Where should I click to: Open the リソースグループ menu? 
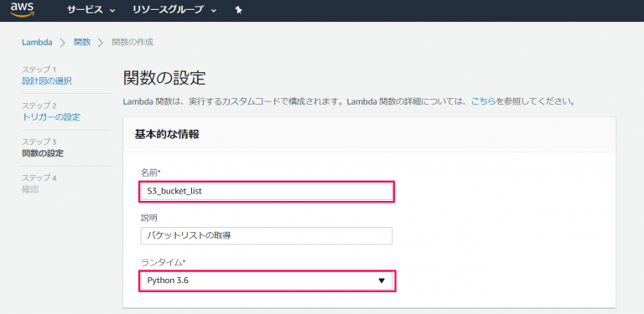pyautogui.click(x=174, y=10)
